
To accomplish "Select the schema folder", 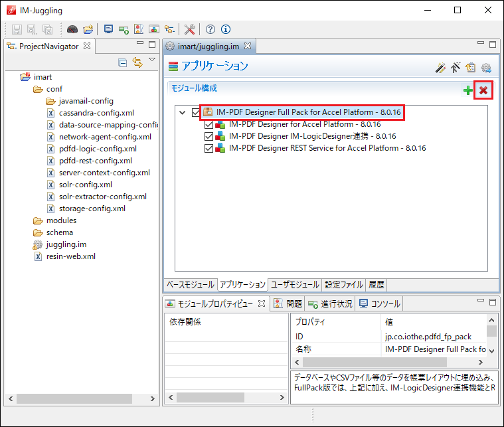I will click(53, 232).
